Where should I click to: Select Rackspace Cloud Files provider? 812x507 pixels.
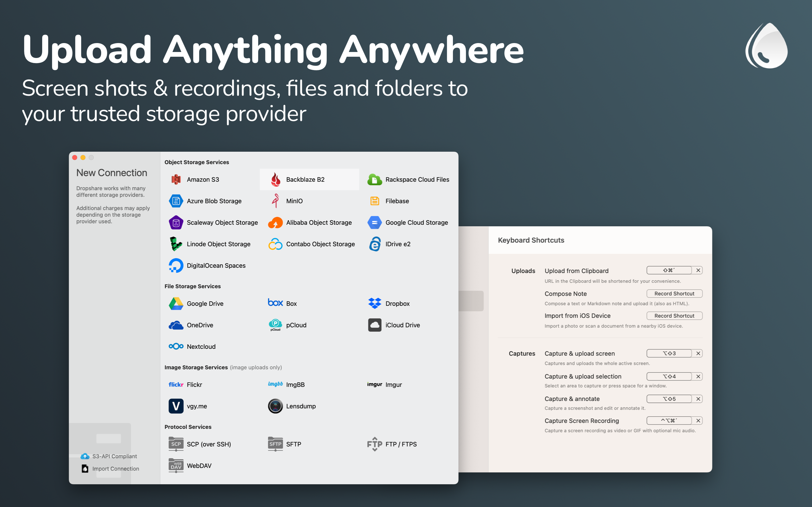(x=408, y=179)
